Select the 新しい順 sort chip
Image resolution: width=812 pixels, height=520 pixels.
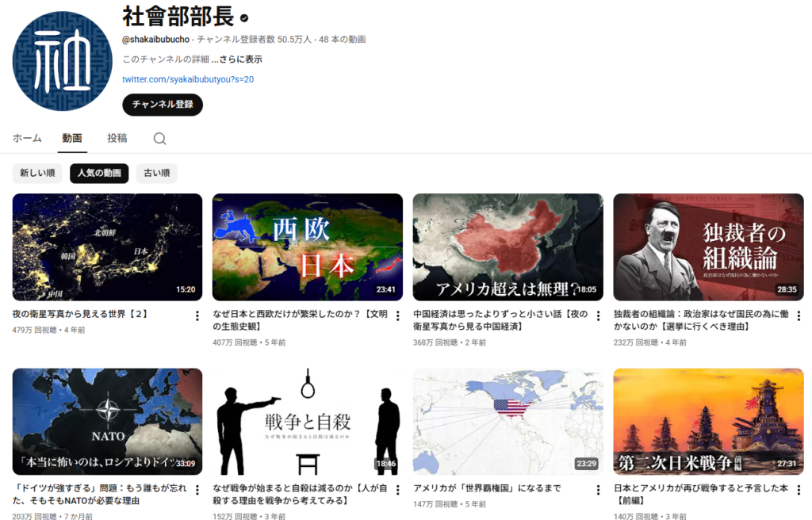click(37, 173)
